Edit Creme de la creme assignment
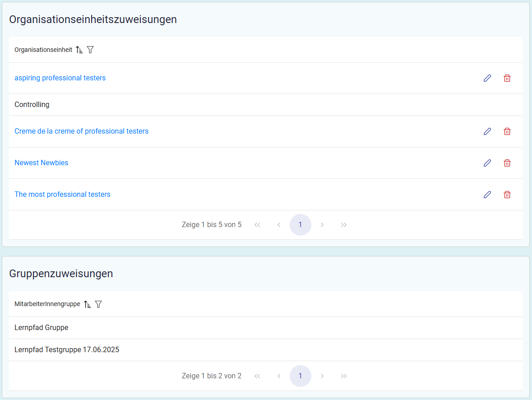Screen dimensions: 532x400 (487, 131)
